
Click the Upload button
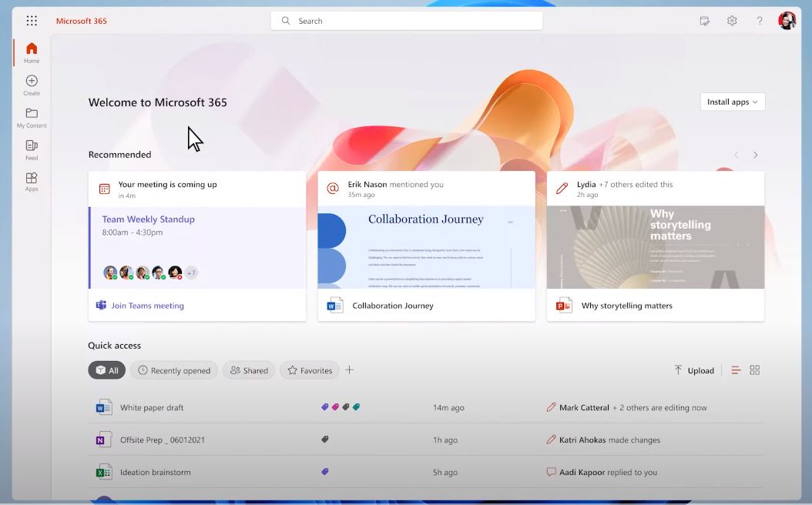click(x=694, y=370)
